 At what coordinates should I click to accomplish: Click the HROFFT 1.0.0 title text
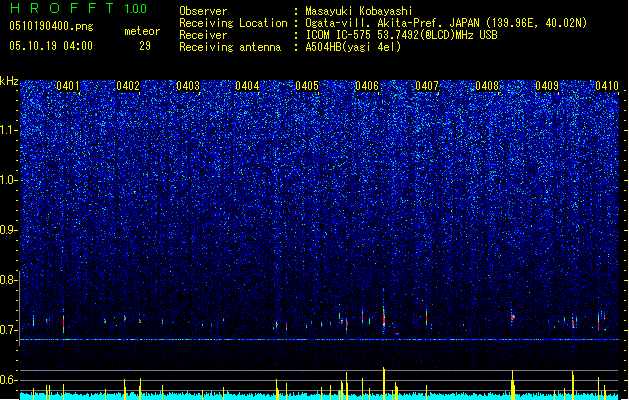click(x=78, y=8)
